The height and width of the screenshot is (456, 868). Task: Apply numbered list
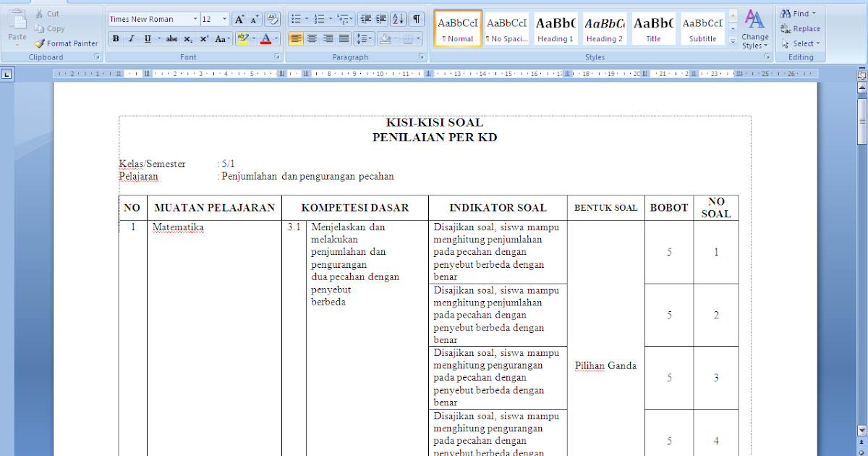pyautogui.click(x=320, y=20)
